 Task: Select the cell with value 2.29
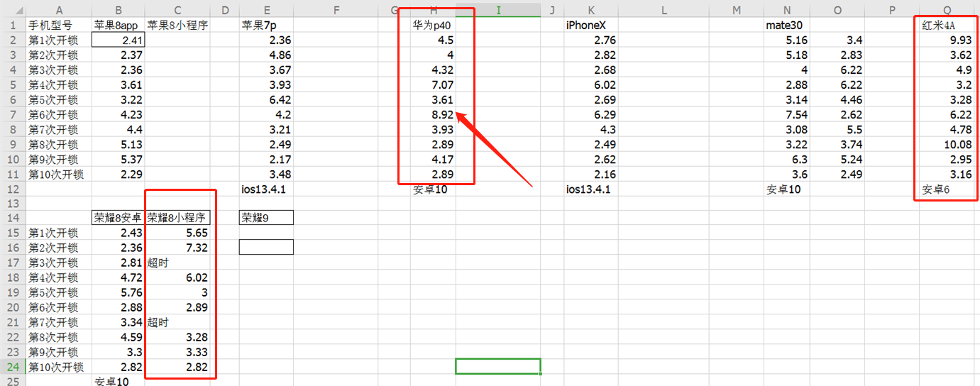pos(119,174)
